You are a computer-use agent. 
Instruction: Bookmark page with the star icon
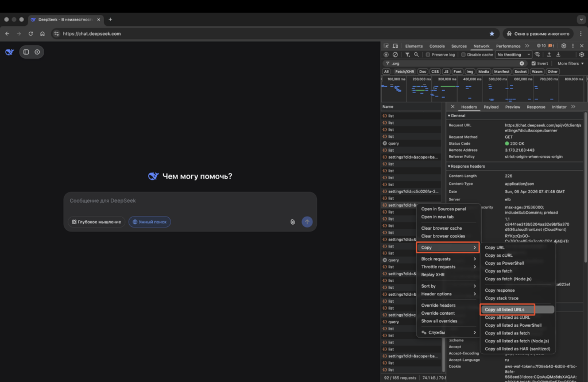point(492,34)
